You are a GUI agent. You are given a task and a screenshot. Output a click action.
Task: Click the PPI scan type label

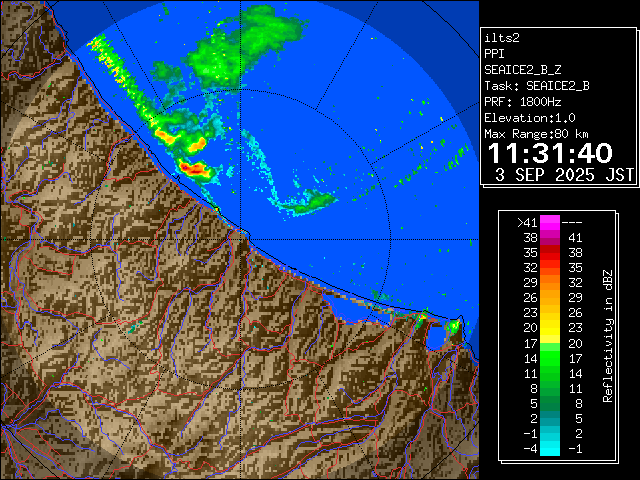495,54
